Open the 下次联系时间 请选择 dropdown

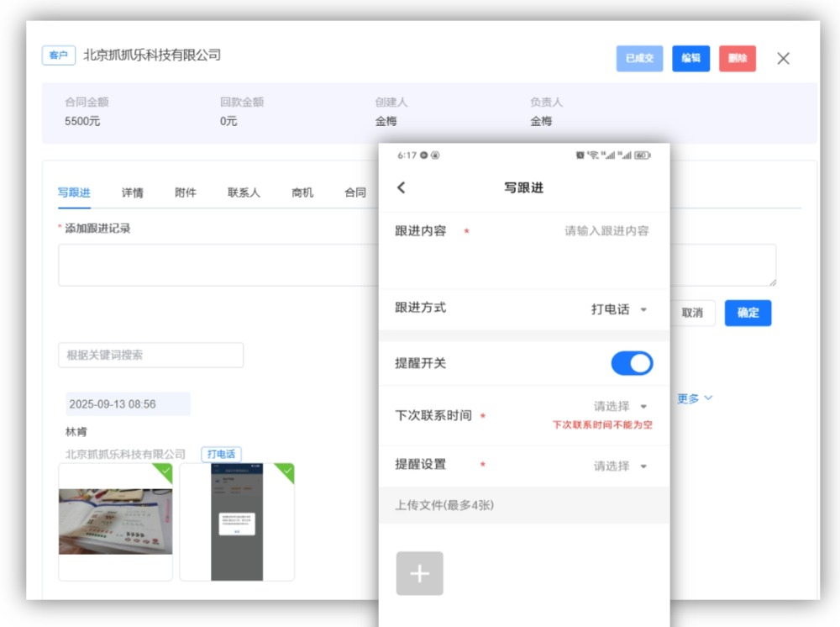621,407
